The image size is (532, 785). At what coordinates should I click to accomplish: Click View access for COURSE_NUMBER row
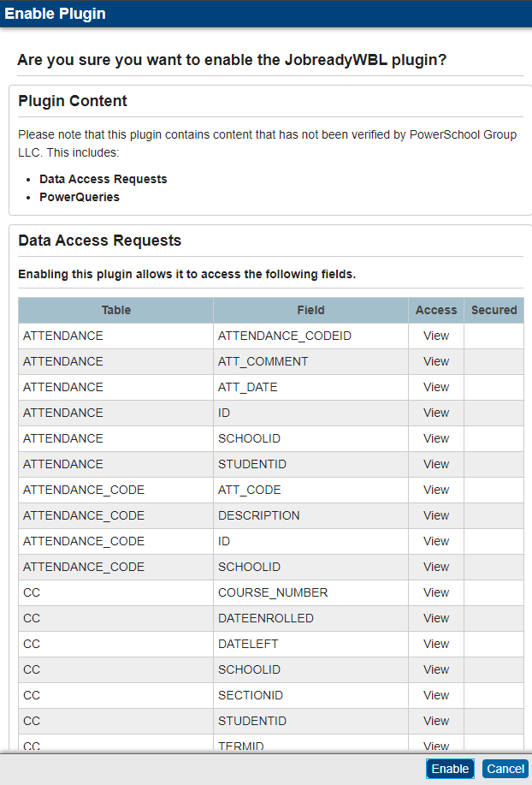coord(436,592)
